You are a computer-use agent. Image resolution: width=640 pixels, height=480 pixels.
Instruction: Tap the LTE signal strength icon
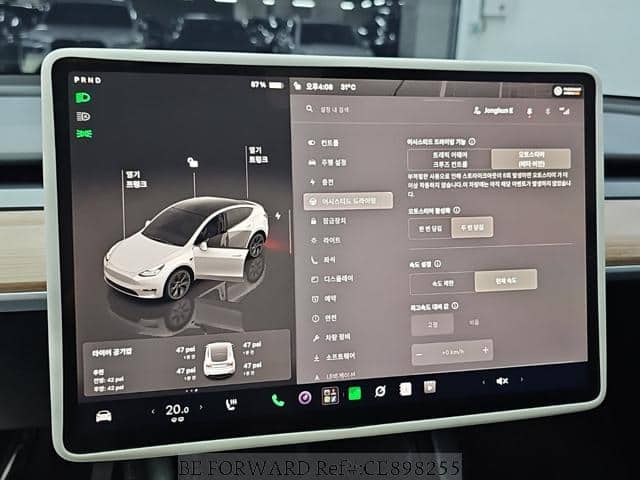coord(564,111)
